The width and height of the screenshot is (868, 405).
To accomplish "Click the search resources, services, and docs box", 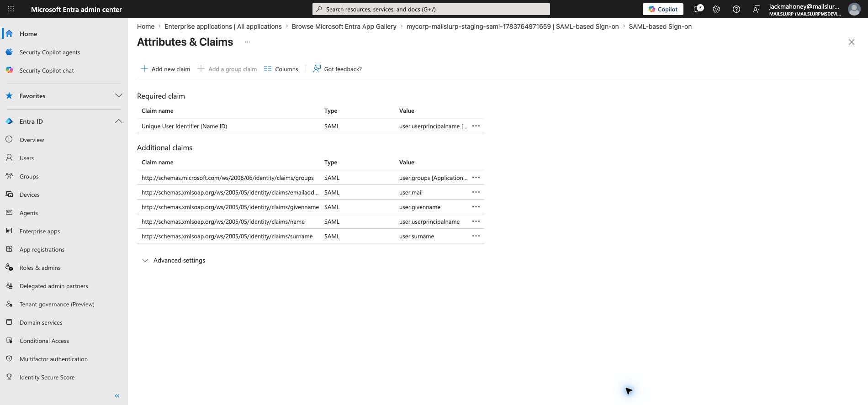I will 431,9.
